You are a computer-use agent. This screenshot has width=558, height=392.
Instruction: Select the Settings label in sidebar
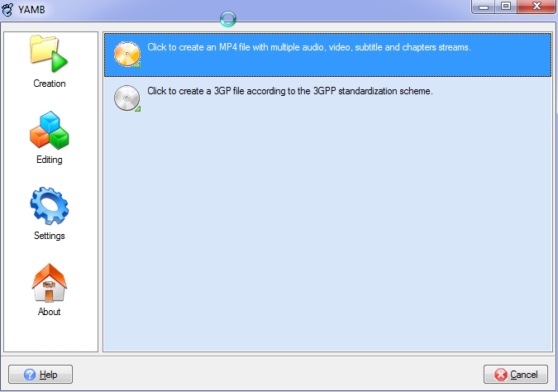50,236
